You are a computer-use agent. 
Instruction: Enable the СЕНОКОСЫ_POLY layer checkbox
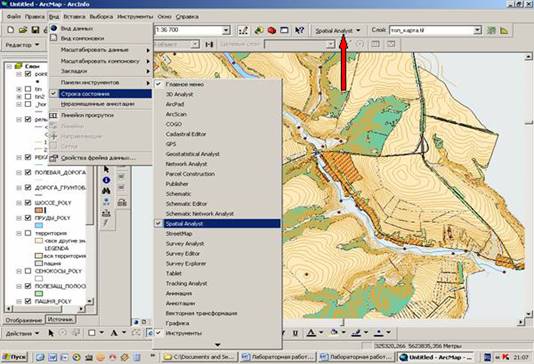[28, 271]
